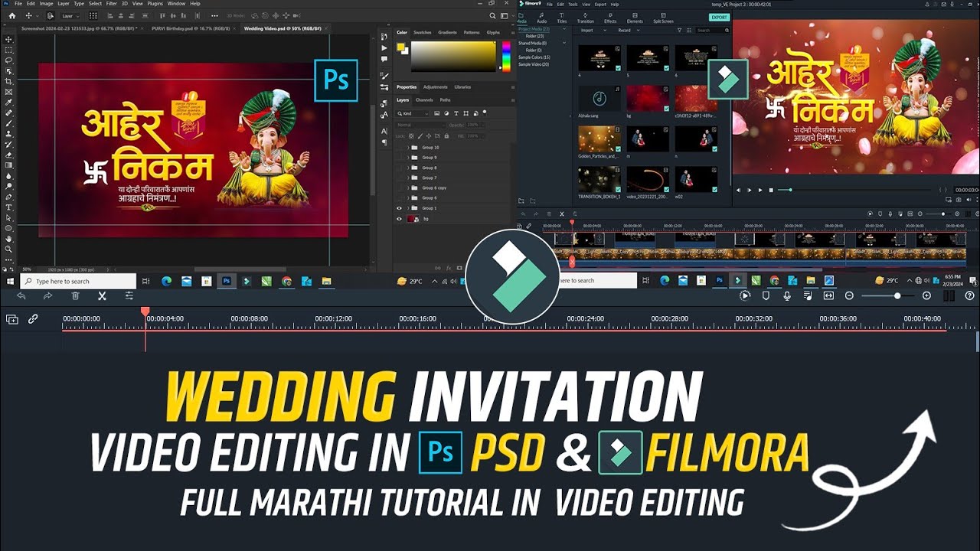
Task: Open the Titles tab in Filmora
Action: pyautogui.click(x=562, y=18)
